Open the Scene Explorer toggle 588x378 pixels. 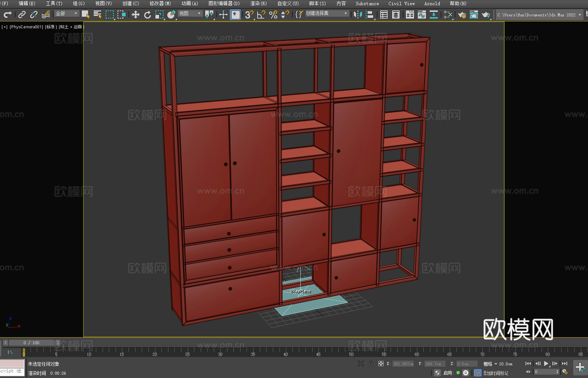[384, 14]
